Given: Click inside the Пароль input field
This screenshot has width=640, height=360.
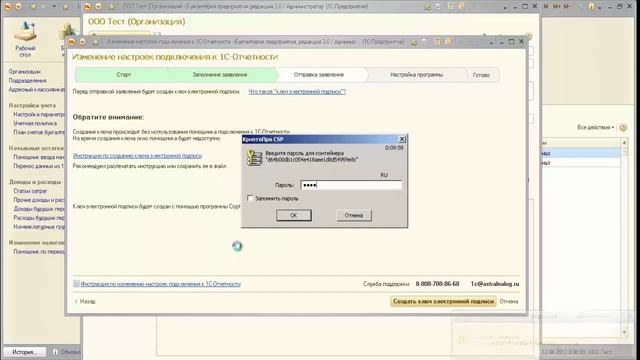Looking at the screenshot, I should click(351, 185).
